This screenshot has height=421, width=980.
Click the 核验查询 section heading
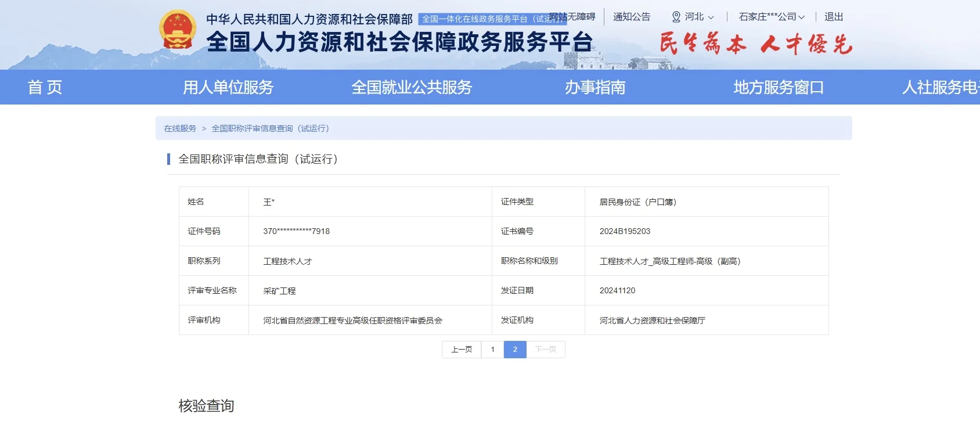click(206, 406)
